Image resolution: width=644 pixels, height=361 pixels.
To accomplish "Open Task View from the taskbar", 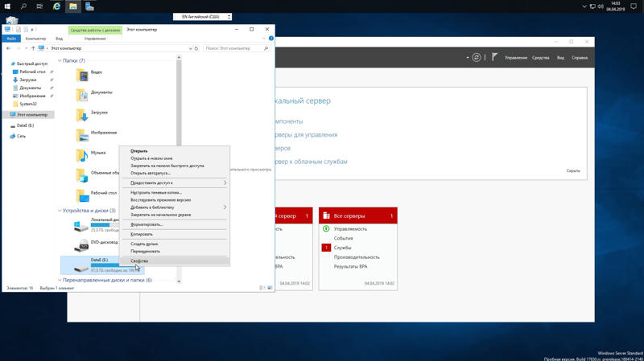I will 39,6.
